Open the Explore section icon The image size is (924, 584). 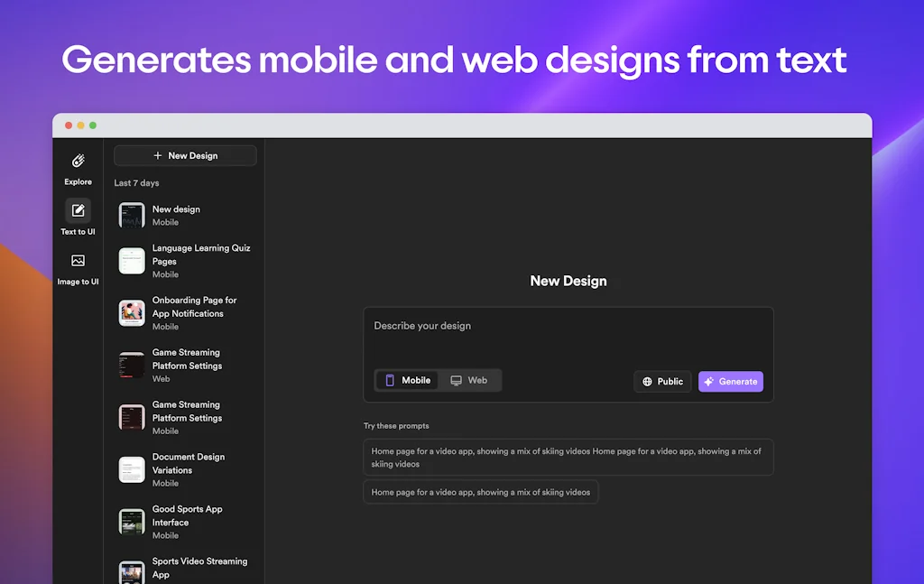click(x=78, y=161)
